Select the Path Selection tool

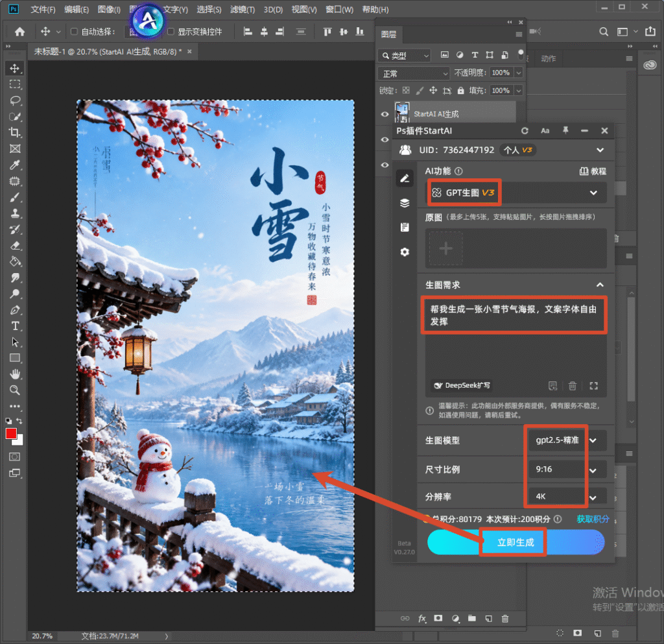(x=15, y=342)
